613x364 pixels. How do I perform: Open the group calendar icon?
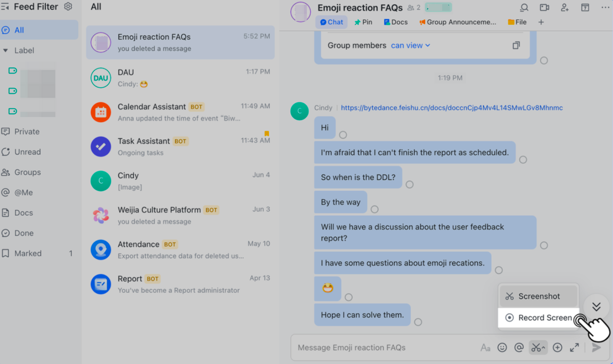(x=585, y=7)
